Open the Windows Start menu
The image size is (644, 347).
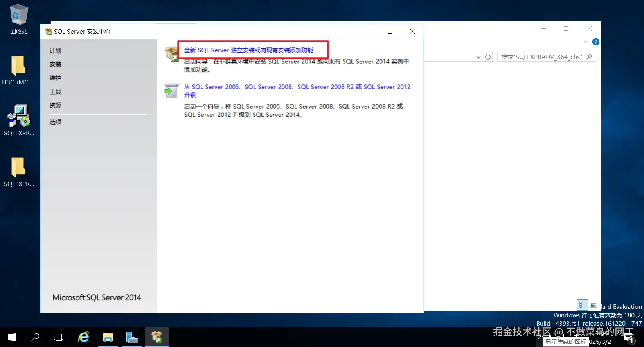[12, 337]
